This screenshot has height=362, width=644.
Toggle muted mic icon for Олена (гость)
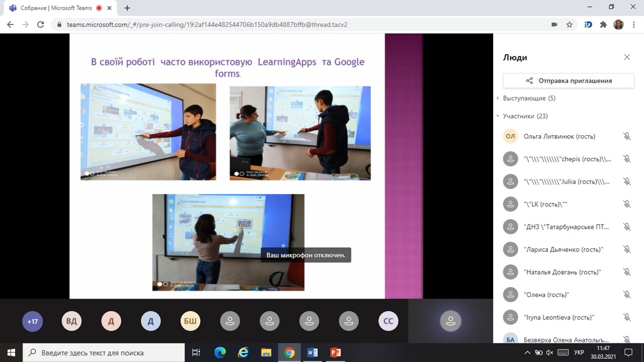click(627, 295)
